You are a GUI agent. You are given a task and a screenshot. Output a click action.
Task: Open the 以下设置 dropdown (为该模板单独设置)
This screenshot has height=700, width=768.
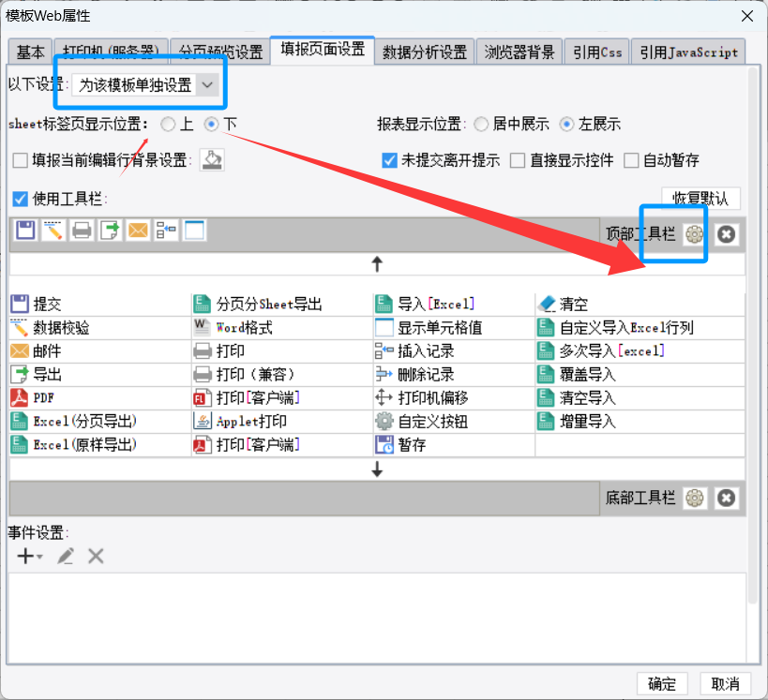pyautogui.click(x=145, y=84)
